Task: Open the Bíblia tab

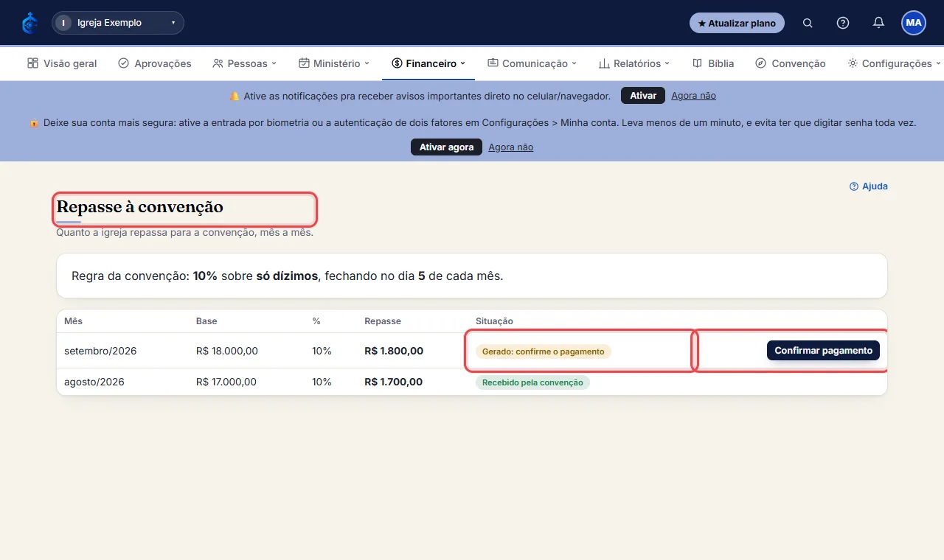Action: coord(713,63)
